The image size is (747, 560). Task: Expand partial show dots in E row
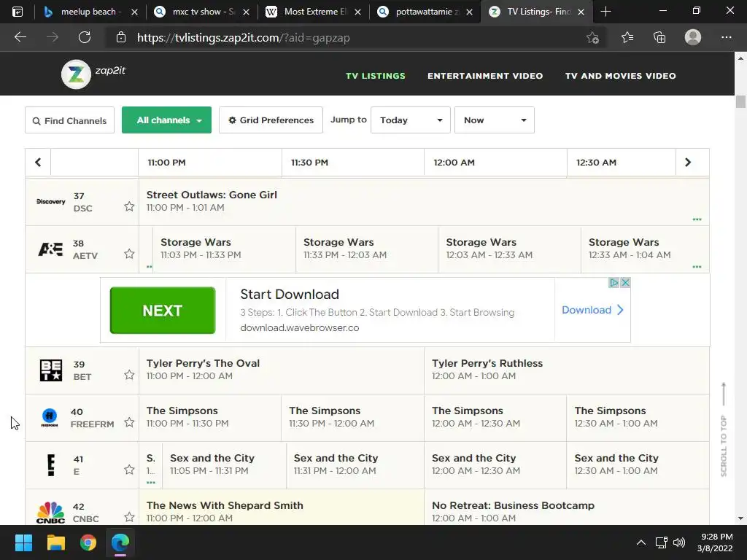pos(151,483)
